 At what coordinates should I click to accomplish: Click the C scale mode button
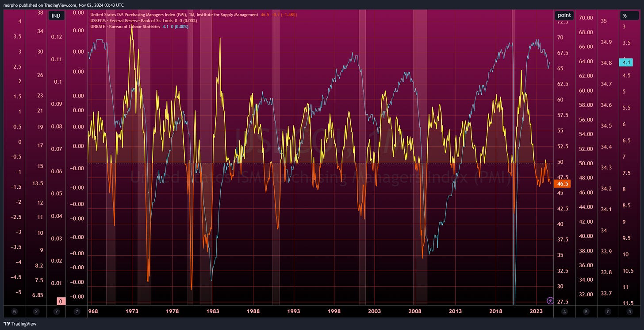[608, 312]
